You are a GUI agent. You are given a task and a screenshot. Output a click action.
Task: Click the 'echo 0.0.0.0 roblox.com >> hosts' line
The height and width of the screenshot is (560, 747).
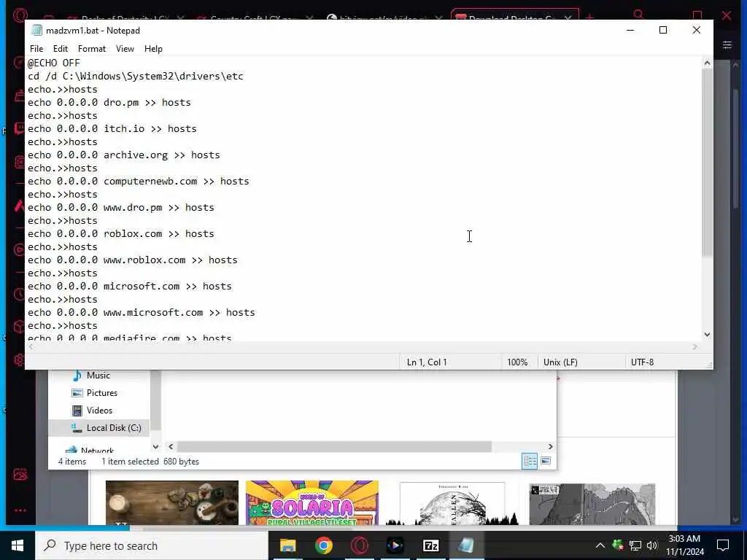(121, 233)
